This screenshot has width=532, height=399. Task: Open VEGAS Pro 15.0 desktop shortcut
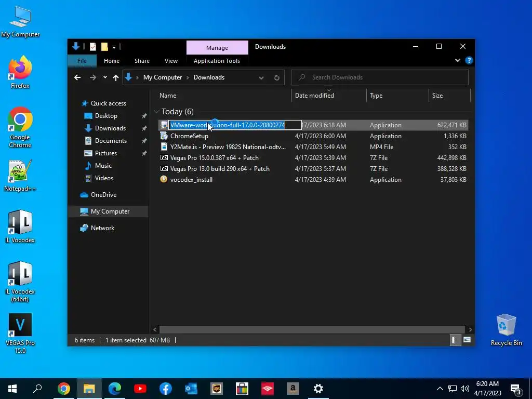(20, 333)
